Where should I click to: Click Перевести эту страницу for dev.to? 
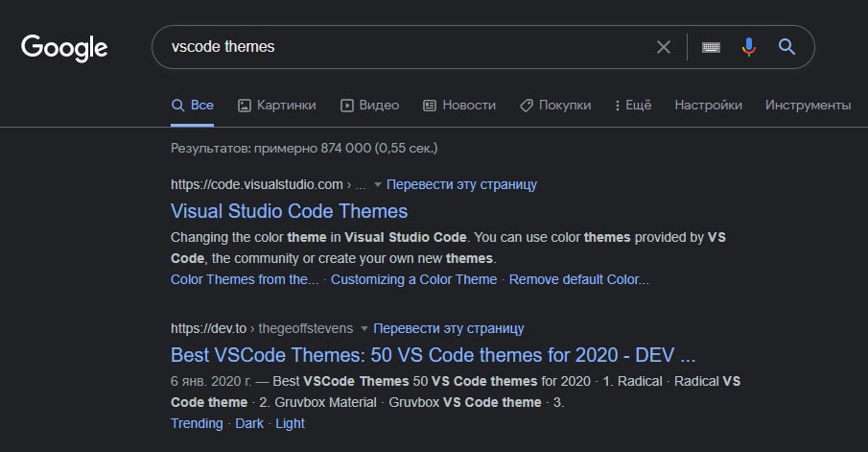[449, 328]
